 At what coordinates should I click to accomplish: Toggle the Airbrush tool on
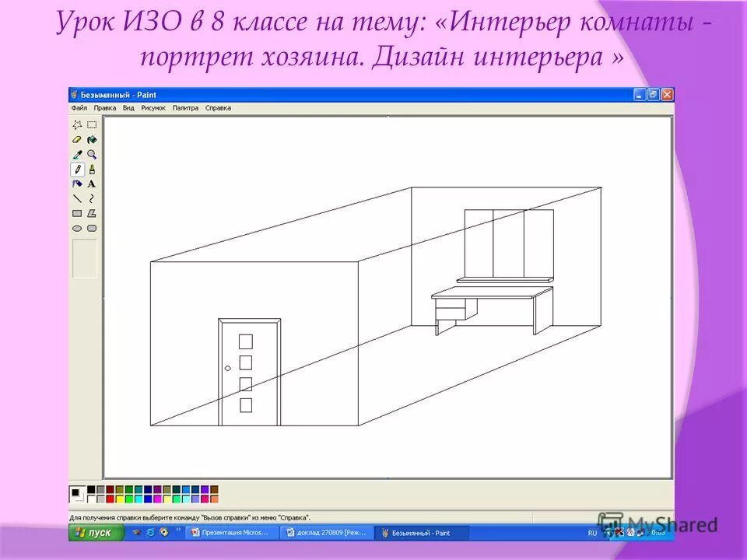point(77,184)
